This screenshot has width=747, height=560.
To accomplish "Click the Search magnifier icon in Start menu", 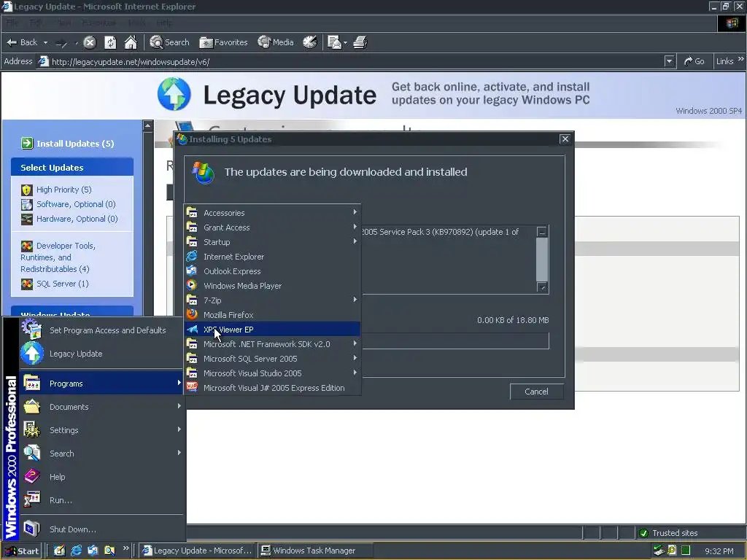I will [32, 453].
